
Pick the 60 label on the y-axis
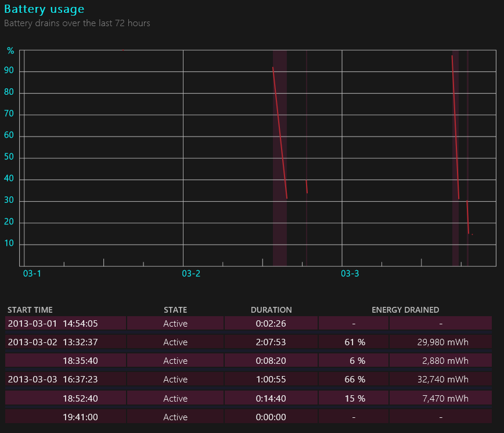tap(9, 135)
